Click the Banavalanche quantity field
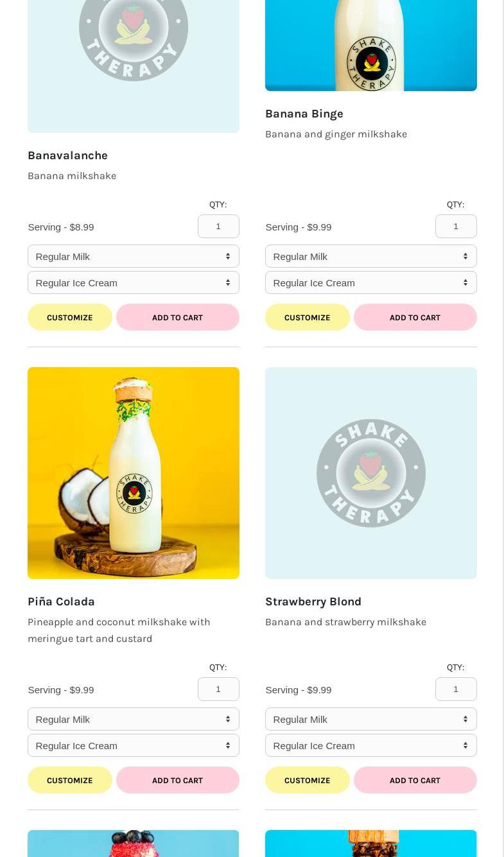 click(218, 226)
